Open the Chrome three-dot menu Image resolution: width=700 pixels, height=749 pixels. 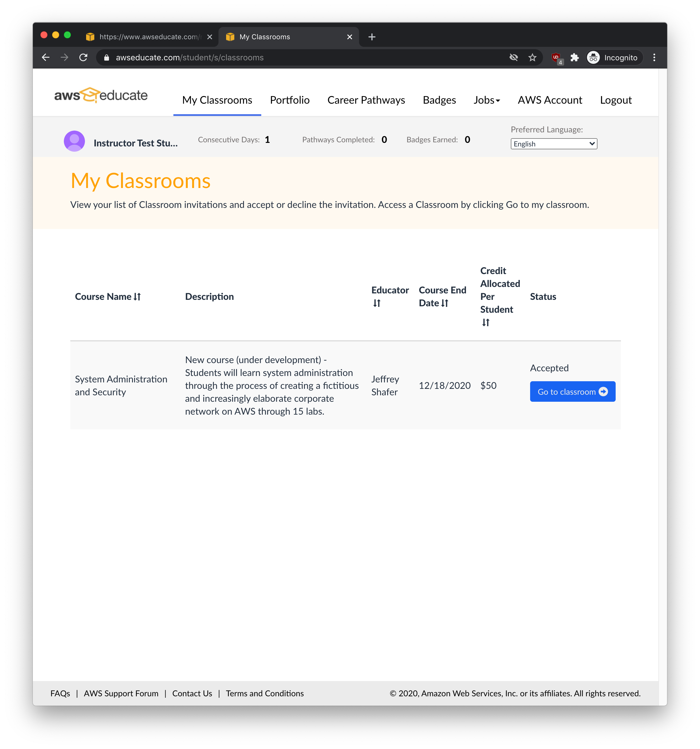click(654, 57)
